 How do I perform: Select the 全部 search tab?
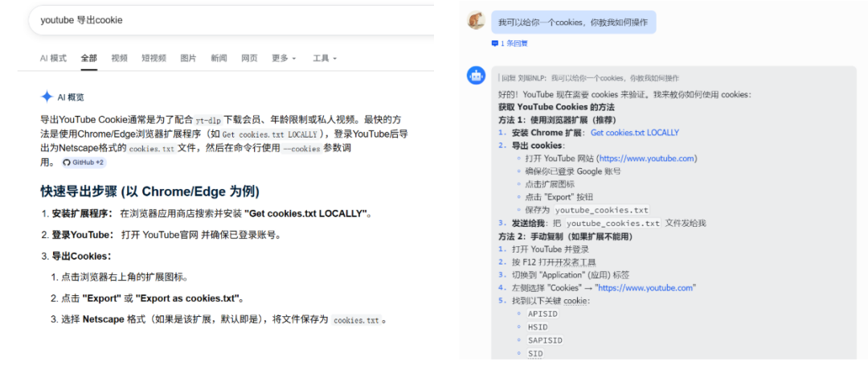(x=88, y=58)
